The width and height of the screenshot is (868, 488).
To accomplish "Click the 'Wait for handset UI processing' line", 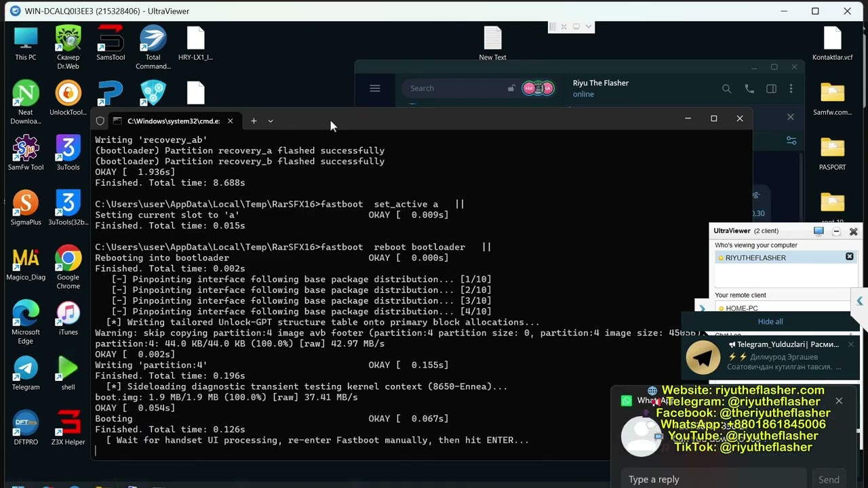I will (x=317, y=441).
